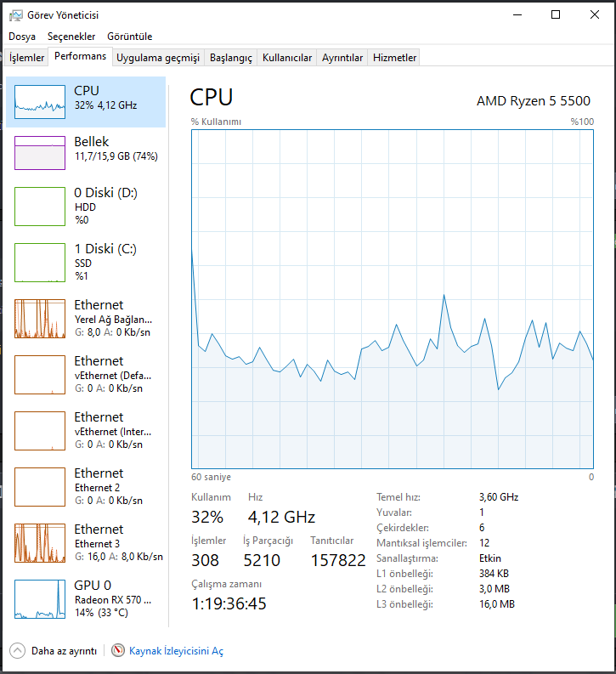
Task: Open the Bellek memory graph thumbnail
Action: click(40, 153)
